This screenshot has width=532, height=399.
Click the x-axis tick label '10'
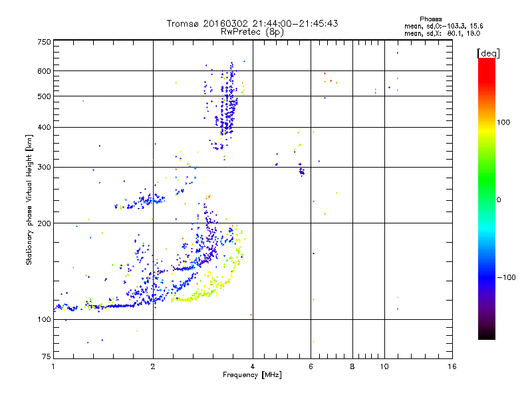click(384, 366)
